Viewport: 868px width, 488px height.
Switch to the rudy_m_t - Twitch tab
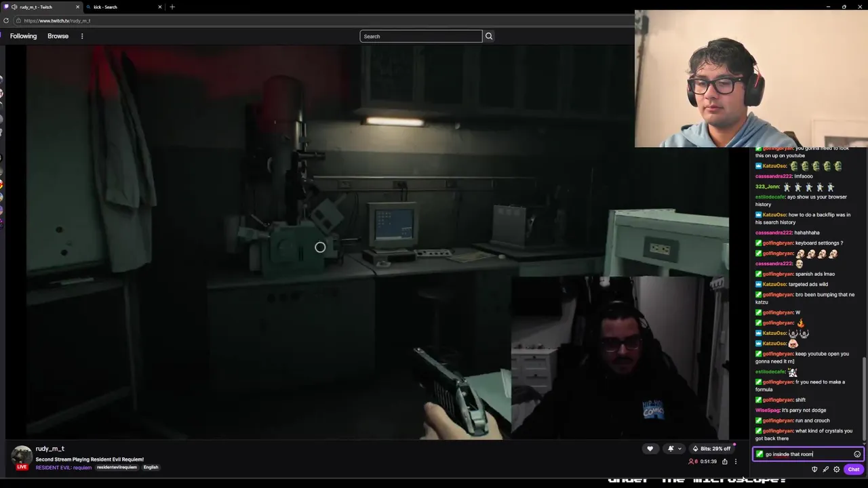(x=41, y=7)
